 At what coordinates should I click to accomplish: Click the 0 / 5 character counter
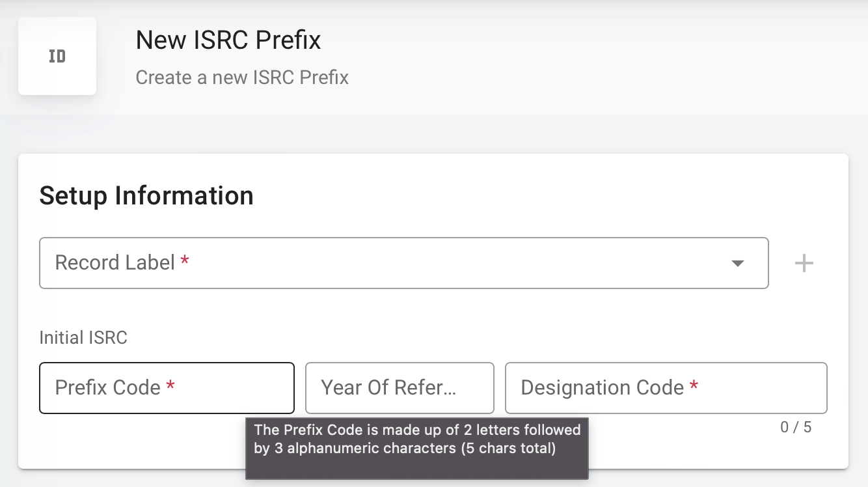point(796,427)
